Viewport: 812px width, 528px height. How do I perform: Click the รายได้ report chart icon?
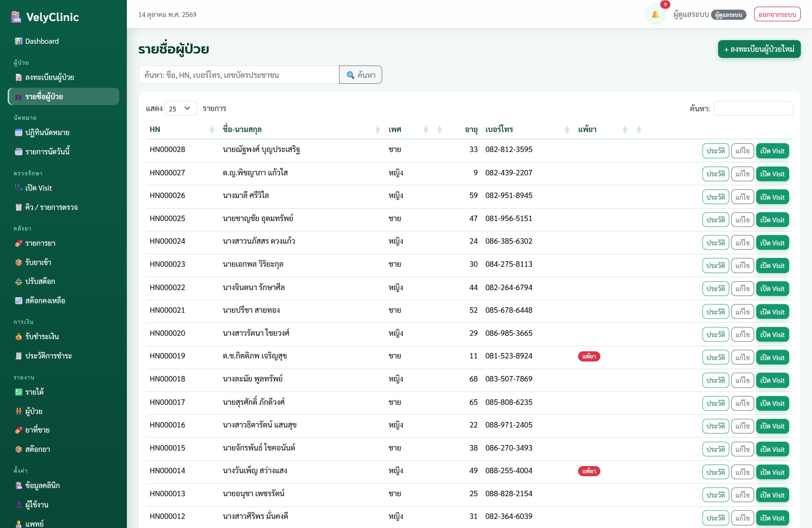[18, 392]
